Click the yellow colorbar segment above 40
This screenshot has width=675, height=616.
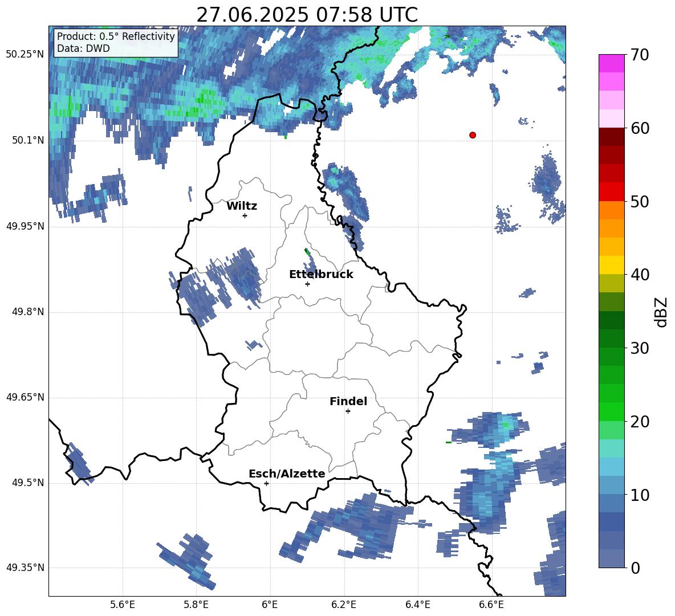(611, 265)
